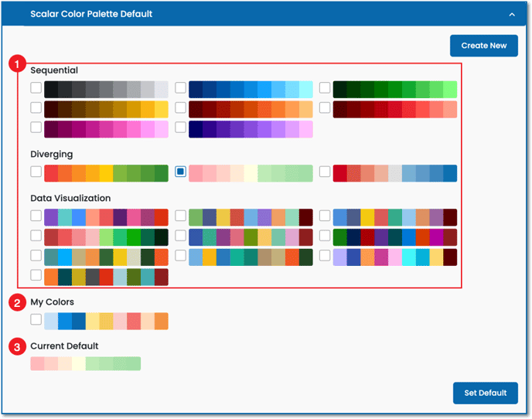The image size is (532, 419).
Task: Select the red-yellow-green diverging color strip
Action: pos(106,173)
